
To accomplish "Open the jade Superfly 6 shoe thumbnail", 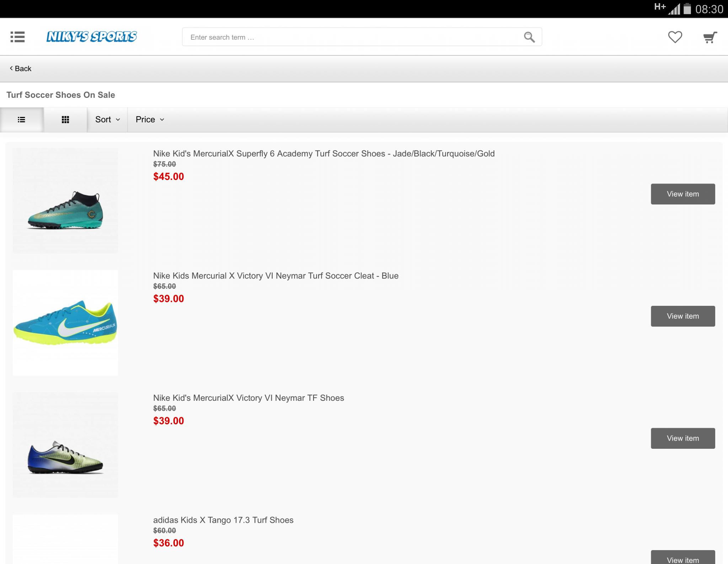I will click(65, 201).
